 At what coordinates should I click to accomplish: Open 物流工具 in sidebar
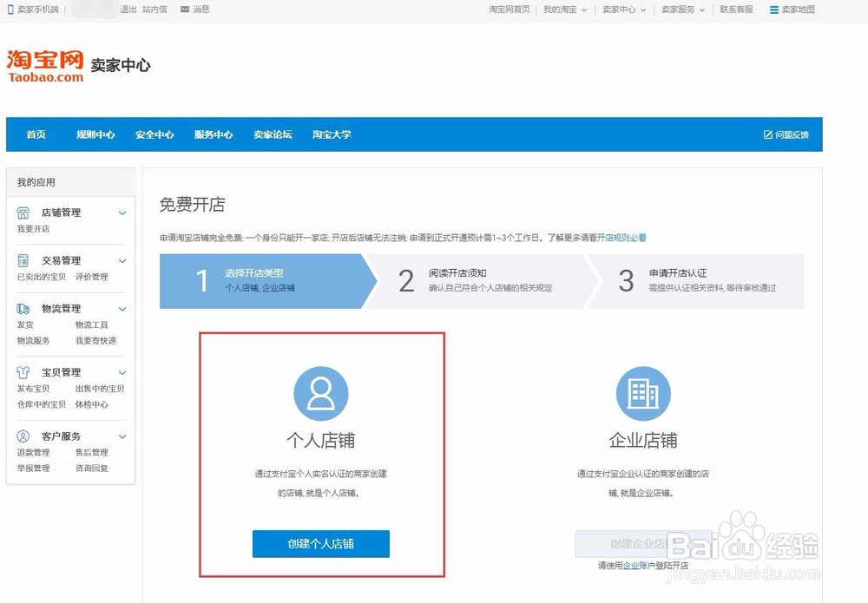92,324
